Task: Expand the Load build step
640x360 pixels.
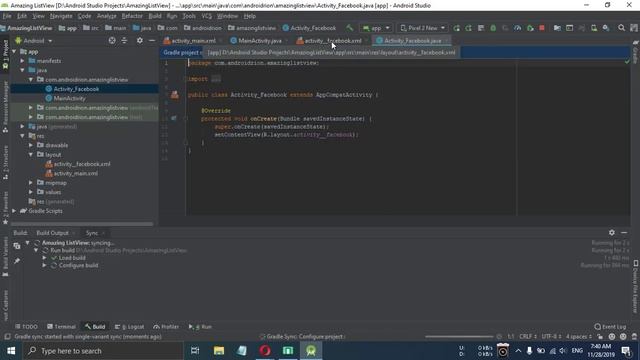Action: click(x=44, y=258)
